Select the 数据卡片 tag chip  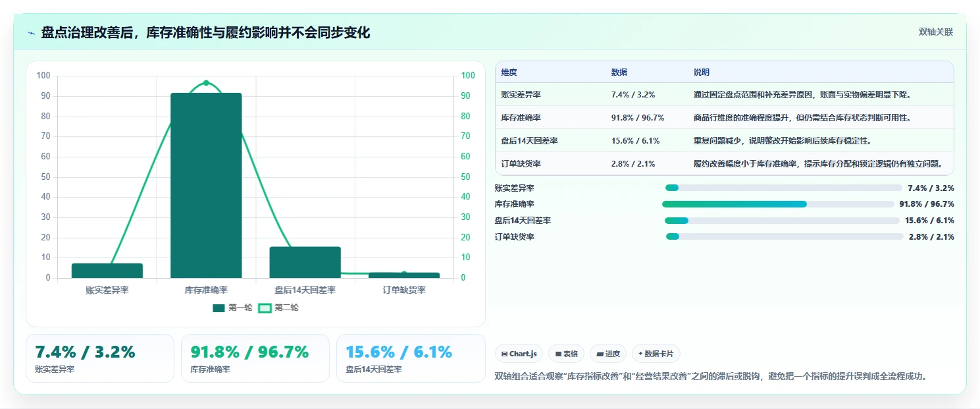(x=656, y=354)
